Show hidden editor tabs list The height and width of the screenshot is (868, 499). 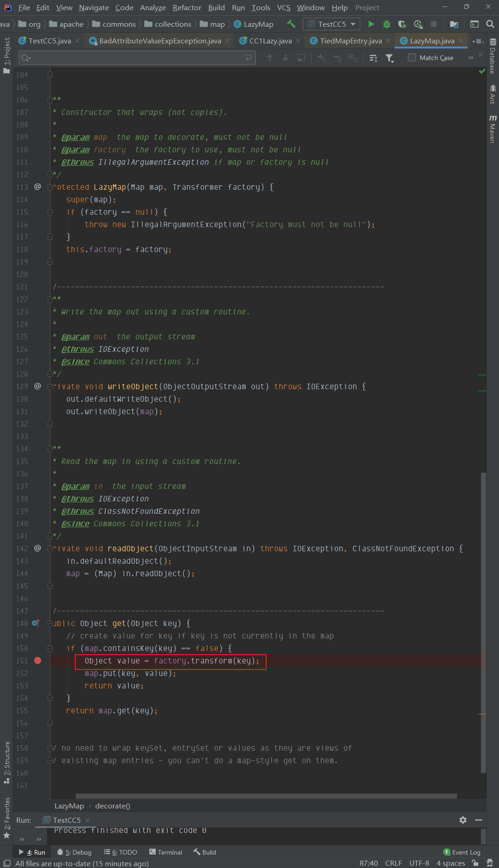coord(478,41)
